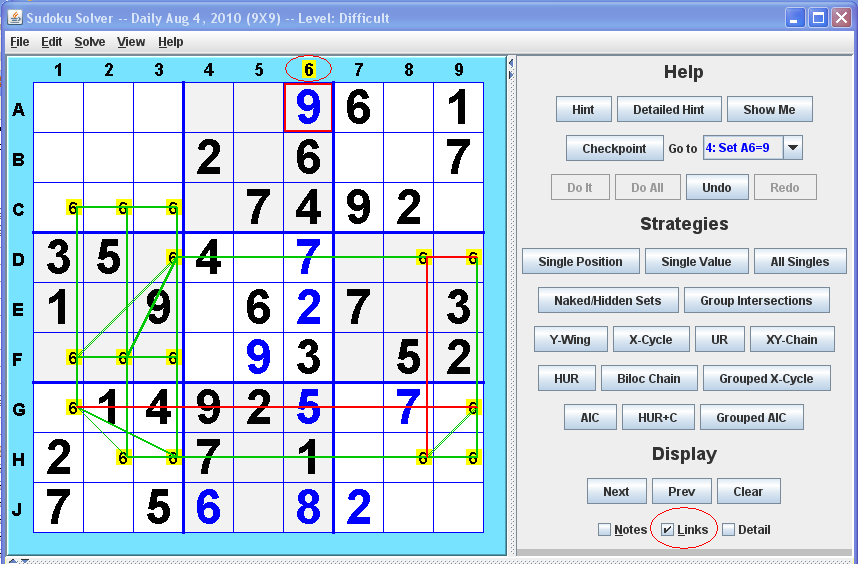This screenshot has width=858, height=564.
Task: Apply the All Singles strategy
Action: point(800,261)
